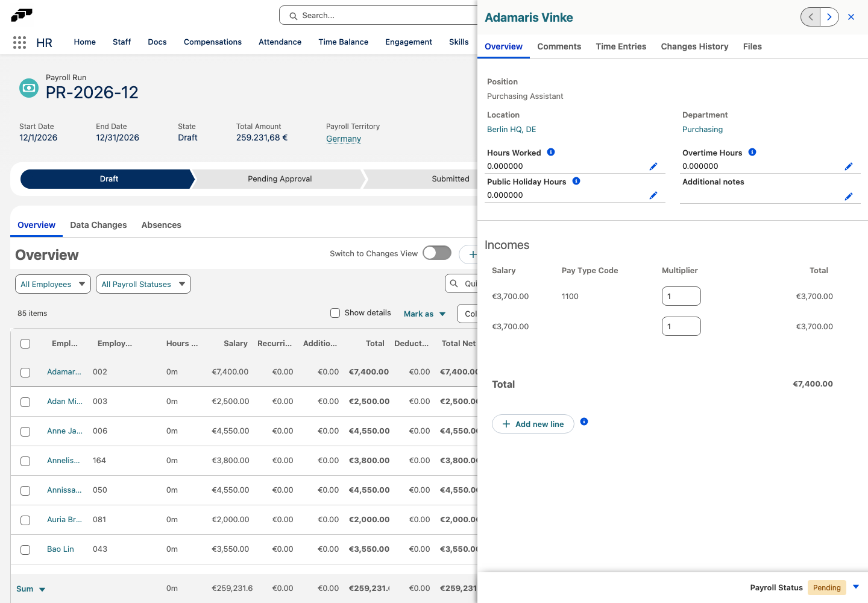
Task: Select all rows with the header checkbox
Action: tap(25, 344)
